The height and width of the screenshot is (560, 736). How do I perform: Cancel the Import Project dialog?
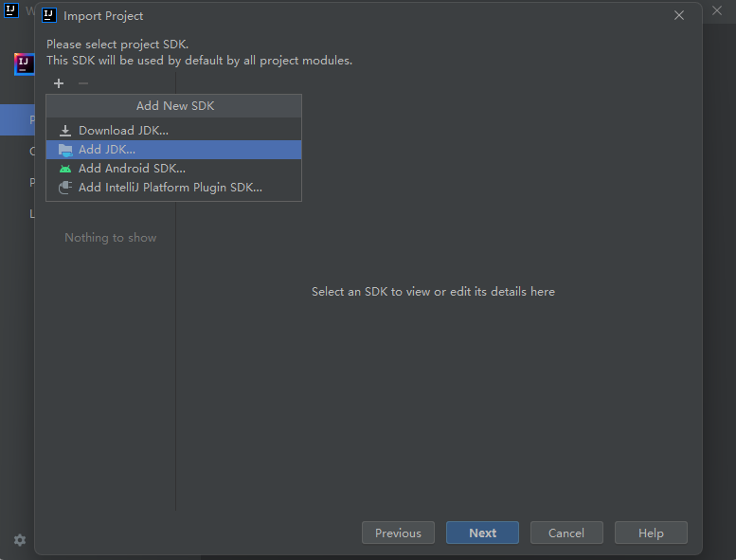tap(566, 533)
